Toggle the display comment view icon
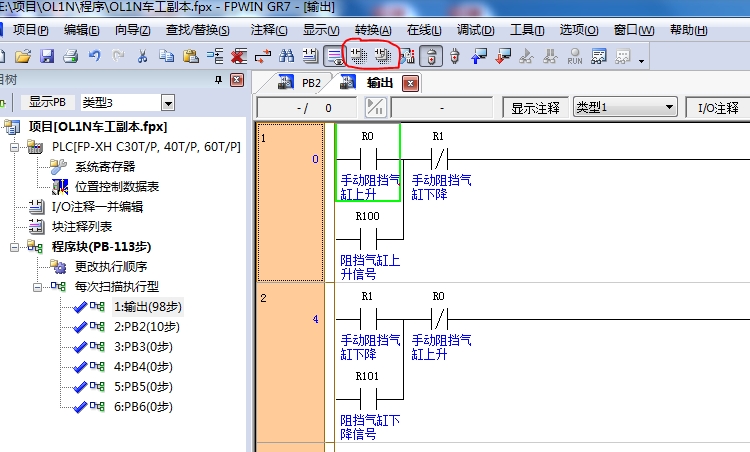 pos(334,56)
